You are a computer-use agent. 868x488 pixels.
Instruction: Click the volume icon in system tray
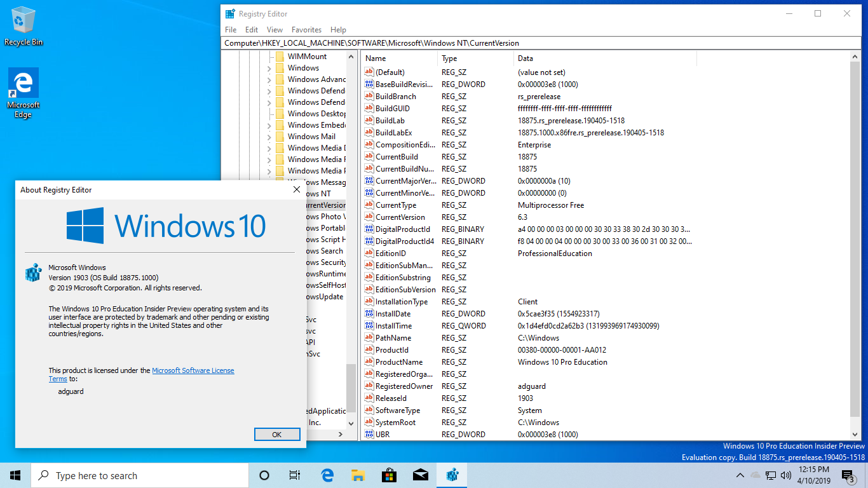pyautogui.click(x=786, y=475)
